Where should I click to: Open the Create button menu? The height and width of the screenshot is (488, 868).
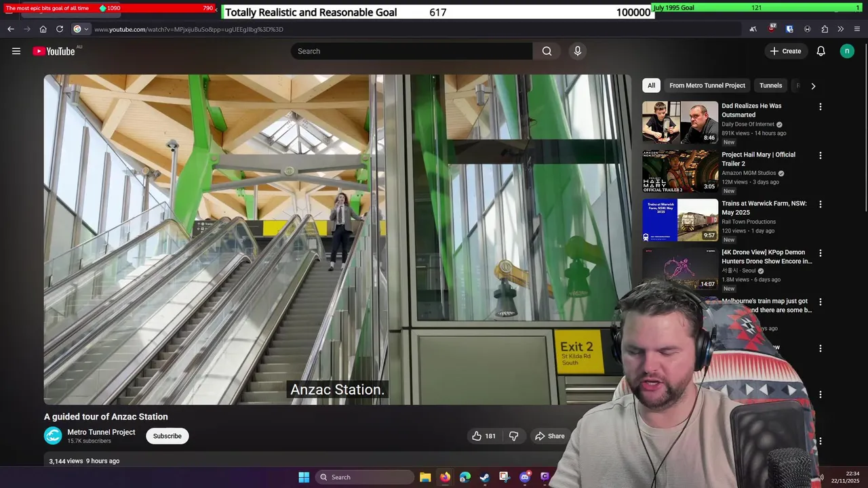click(785, 51)
